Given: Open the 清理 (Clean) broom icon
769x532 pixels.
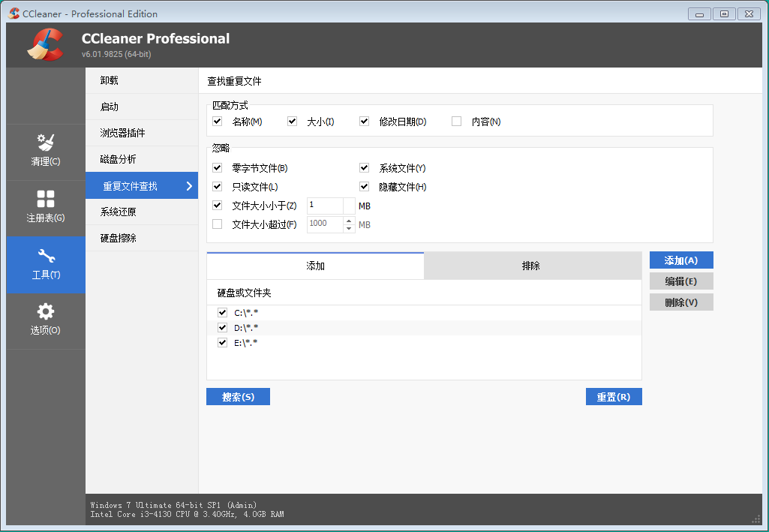Looking at the screenshot, I should [x=46, y=143].
